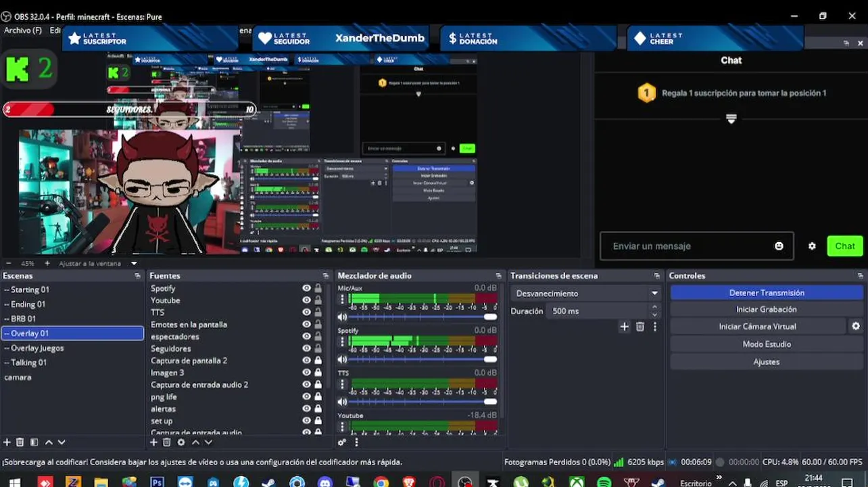868x487 pixels.
Task: Mute the Mic/Aux speaker icon
Action: point(342,317)
